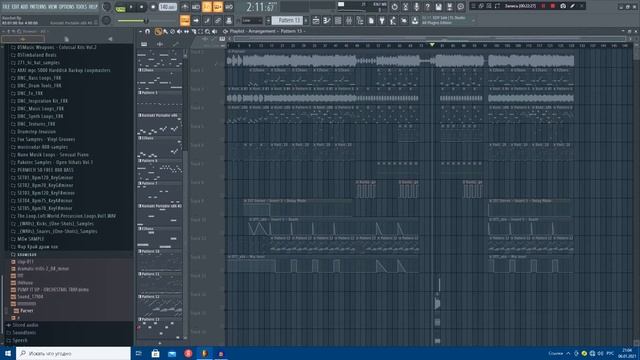Click the transport Stop button
The height and width of the screenshot is (360, 640).
[142, 7]
